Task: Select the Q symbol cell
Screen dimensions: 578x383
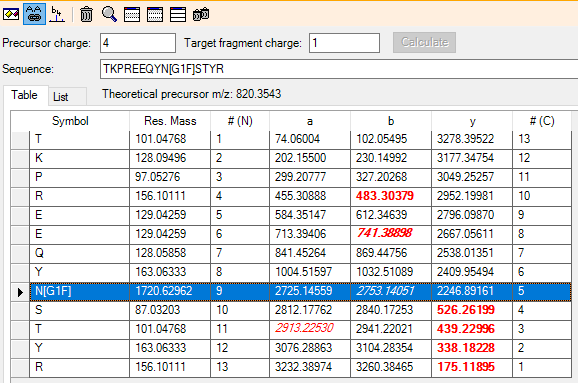Action: tap(80, 253)
